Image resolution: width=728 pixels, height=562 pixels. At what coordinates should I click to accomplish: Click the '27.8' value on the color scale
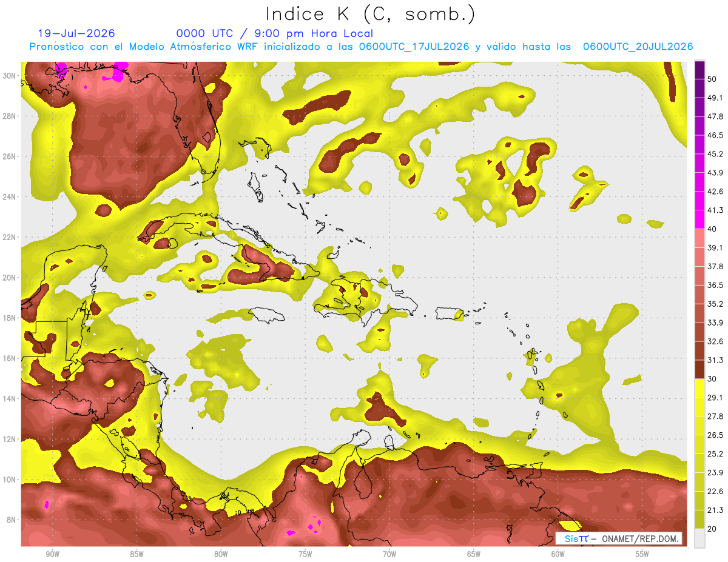click(x=715, y=416)
